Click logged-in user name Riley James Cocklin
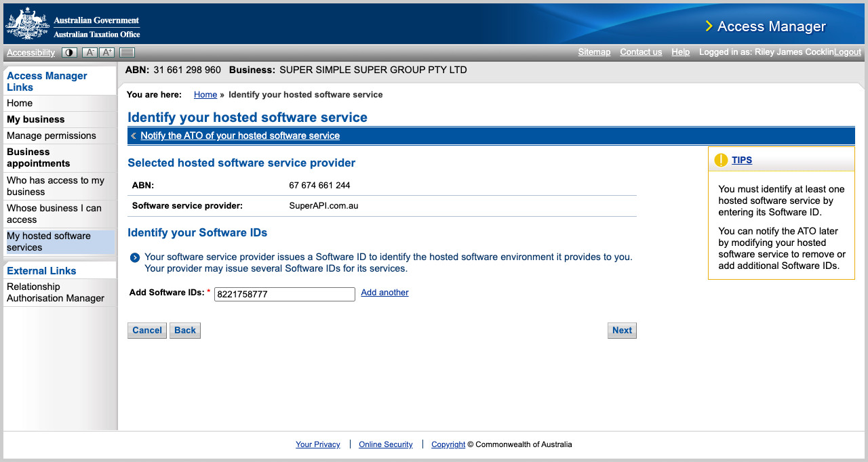868x462 pixels. (x=793, y=52)
